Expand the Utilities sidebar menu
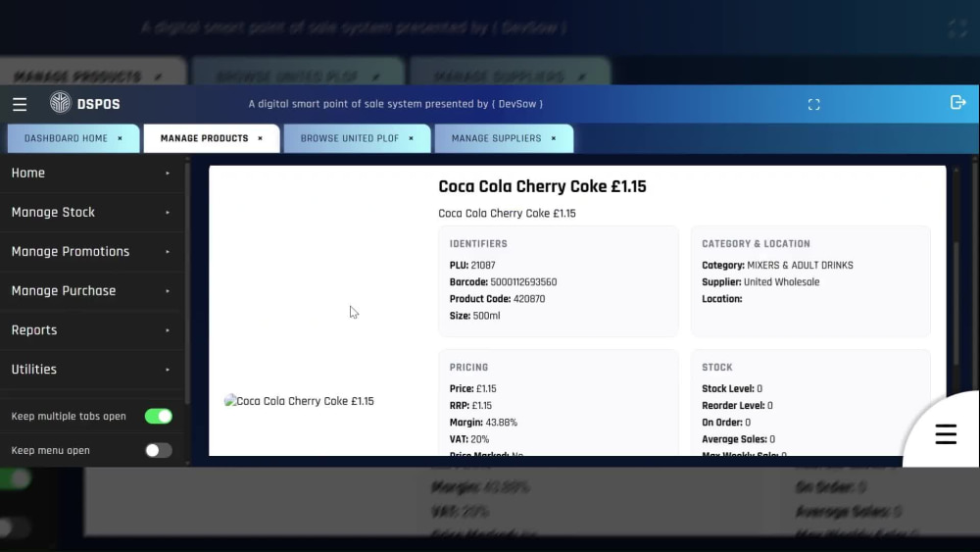 point(92,370)
